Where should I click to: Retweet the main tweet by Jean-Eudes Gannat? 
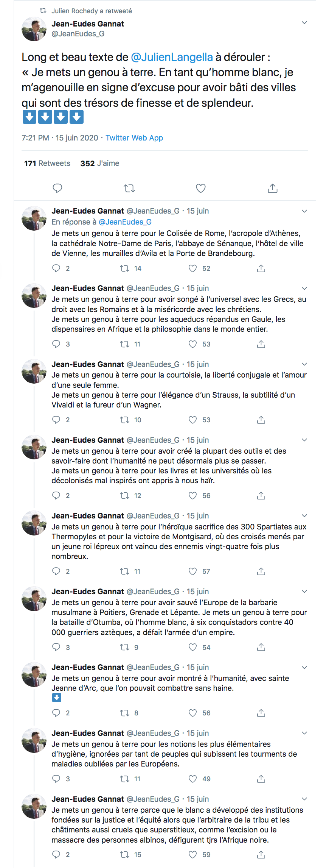tap(129, 188)
